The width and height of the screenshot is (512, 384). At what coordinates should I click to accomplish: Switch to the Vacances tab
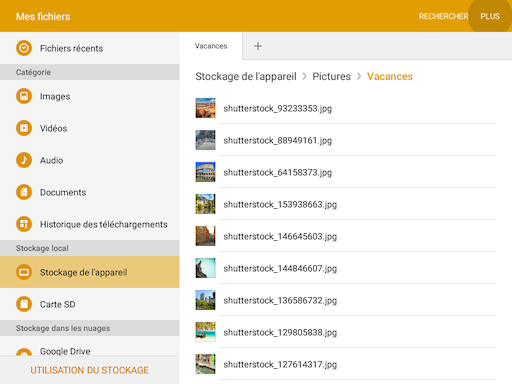point(211,46)
